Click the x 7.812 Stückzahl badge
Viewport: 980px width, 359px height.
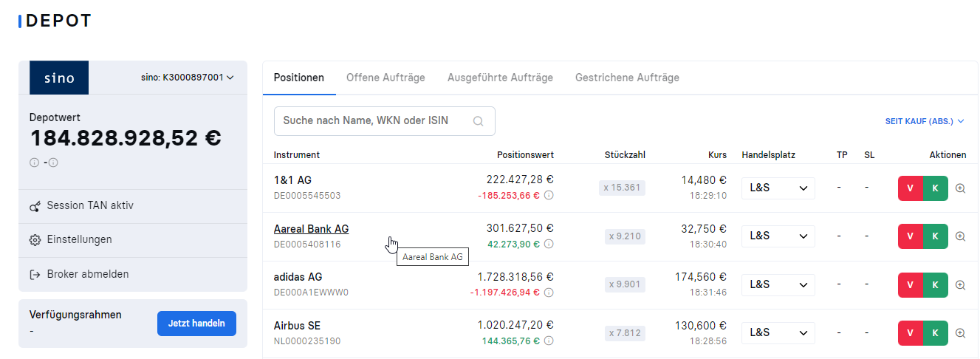(625, 333)
